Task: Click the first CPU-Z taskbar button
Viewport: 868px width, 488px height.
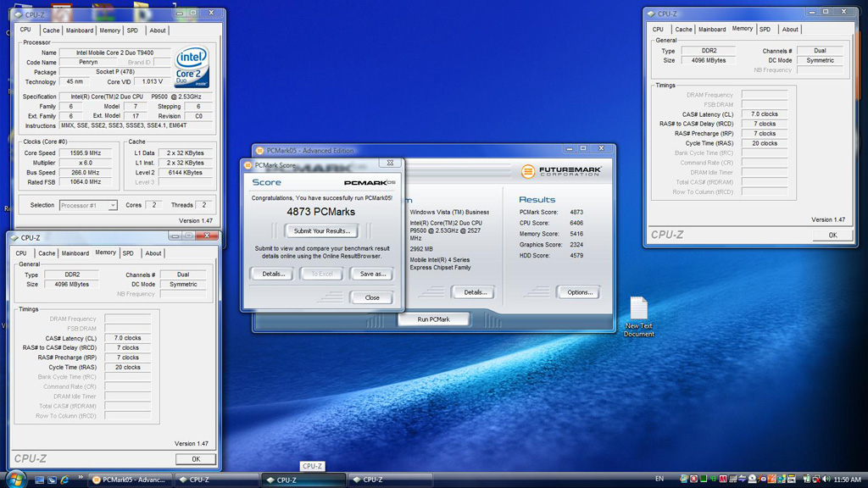Action: coord(215,480)
